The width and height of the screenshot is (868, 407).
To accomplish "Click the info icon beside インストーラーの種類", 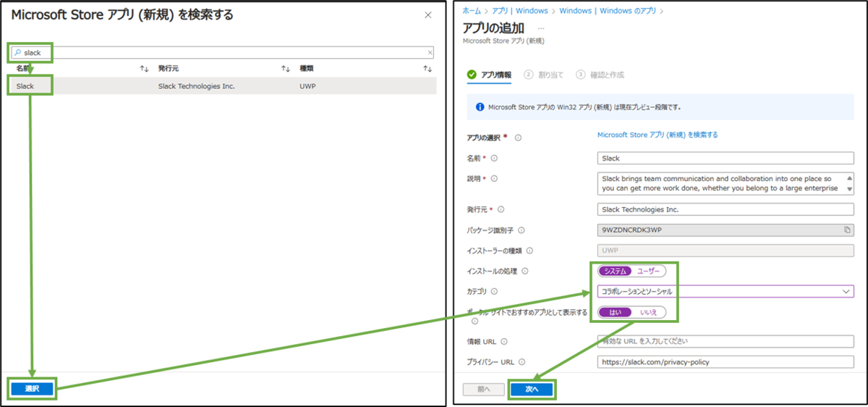I will coord(529,251).
